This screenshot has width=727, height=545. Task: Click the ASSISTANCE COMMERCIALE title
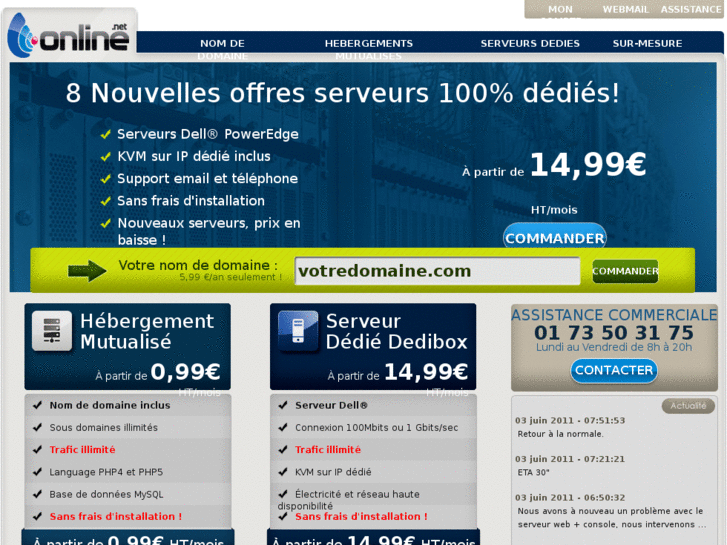pos(614,315)
